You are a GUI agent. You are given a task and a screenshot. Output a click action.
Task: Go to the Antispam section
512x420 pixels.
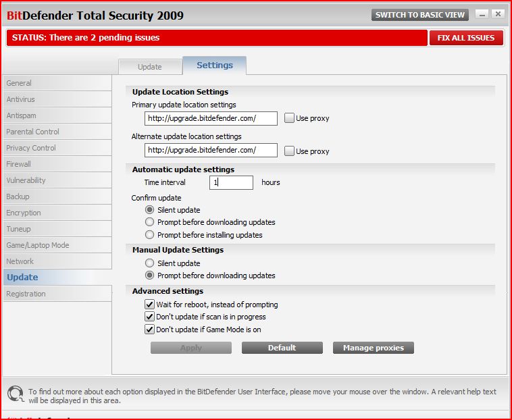[x=57, y=115]
